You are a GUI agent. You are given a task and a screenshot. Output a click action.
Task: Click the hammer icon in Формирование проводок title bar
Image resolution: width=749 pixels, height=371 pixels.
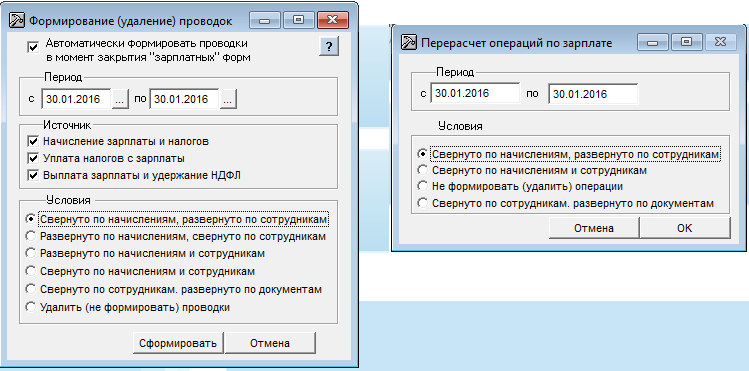(17, 21)
